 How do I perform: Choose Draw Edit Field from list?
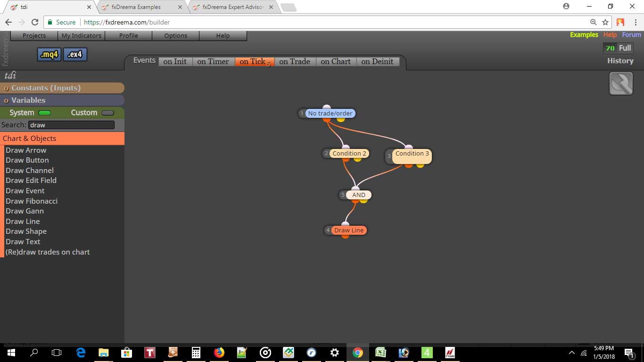tap(31, 181)
